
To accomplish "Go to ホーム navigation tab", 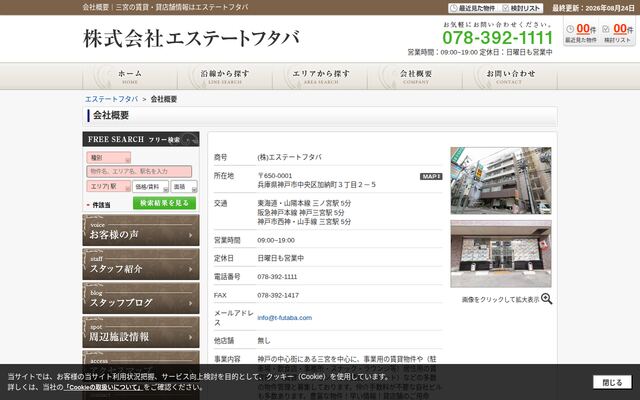I will click(130, 76).
